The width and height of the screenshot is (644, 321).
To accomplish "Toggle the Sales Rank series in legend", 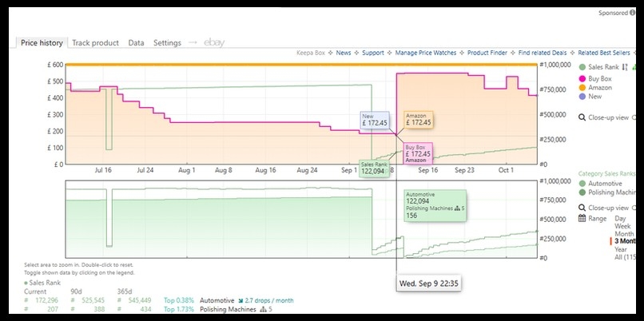I will [603, 67].
